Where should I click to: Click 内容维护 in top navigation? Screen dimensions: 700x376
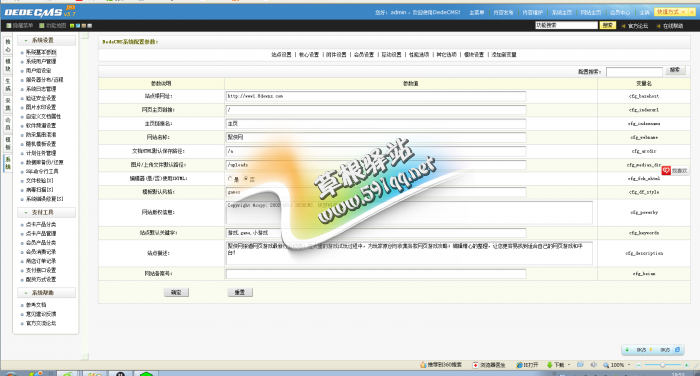533,13
